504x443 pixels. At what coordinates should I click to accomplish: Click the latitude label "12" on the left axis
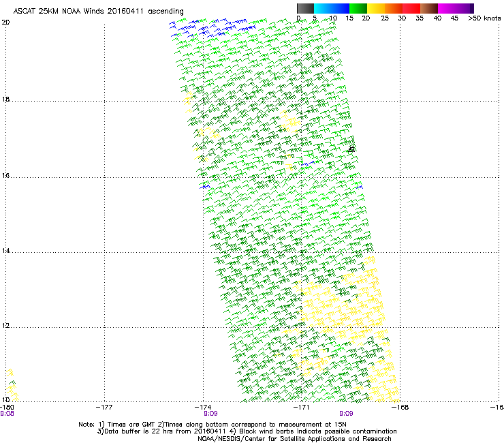[5, 326]
